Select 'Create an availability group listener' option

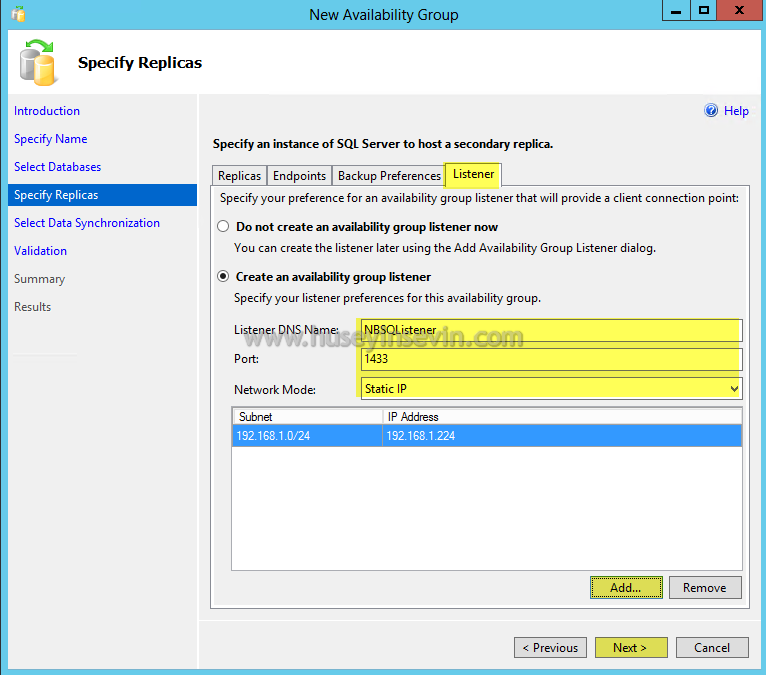tap(223, 276)
